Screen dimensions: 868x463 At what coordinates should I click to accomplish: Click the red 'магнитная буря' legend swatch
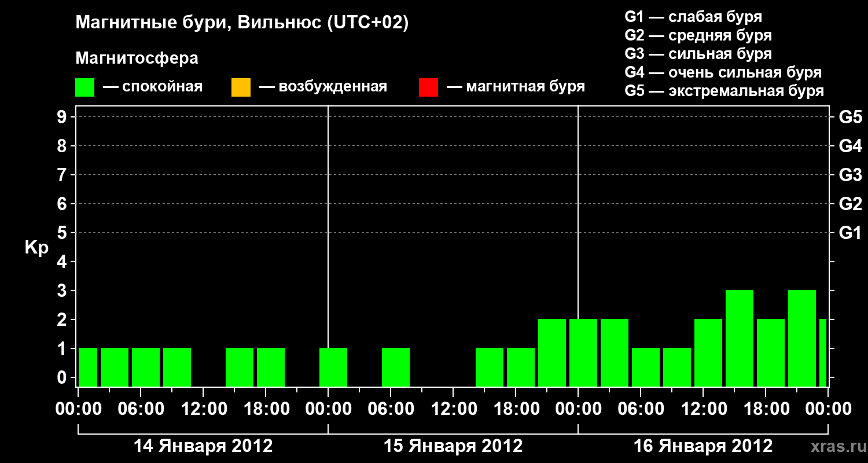click(428, 87)
